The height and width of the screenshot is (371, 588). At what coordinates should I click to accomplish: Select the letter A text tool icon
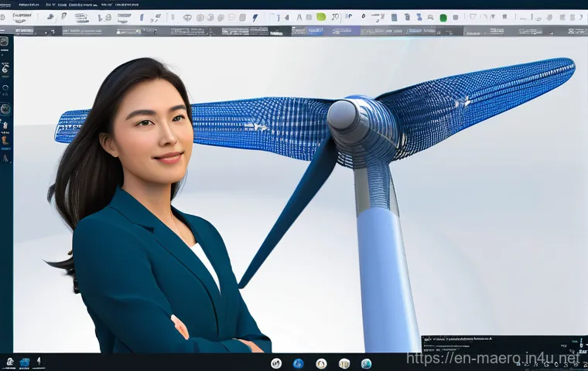pos(299,17)
